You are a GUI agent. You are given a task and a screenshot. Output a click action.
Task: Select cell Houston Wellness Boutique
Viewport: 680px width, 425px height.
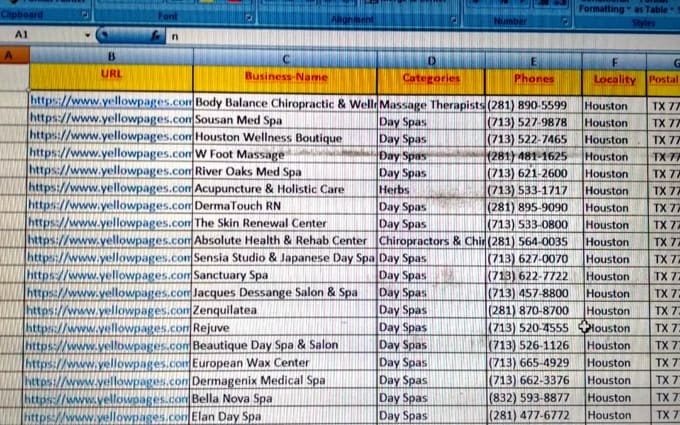285,138
